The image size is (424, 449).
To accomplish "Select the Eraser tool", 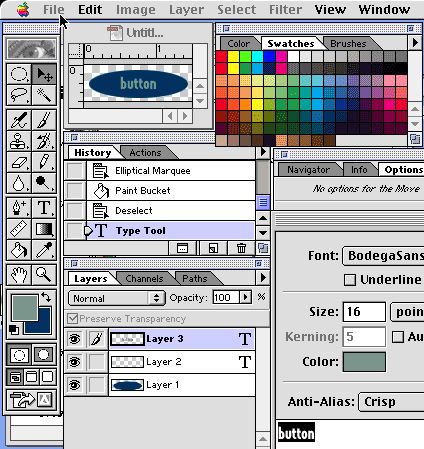I will tap(19, 162).
